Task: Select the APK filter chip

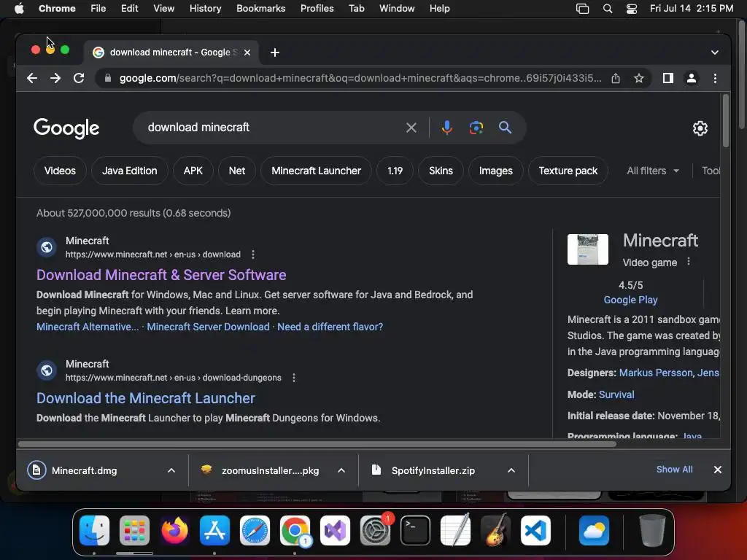Action: pyautogui.click(x=193, y=171)
